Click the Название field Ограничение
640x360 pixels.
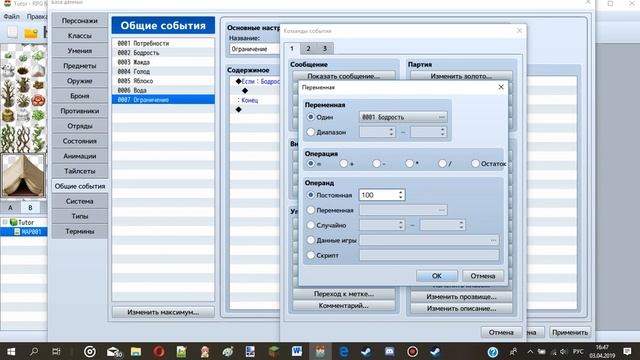point(255,49)
